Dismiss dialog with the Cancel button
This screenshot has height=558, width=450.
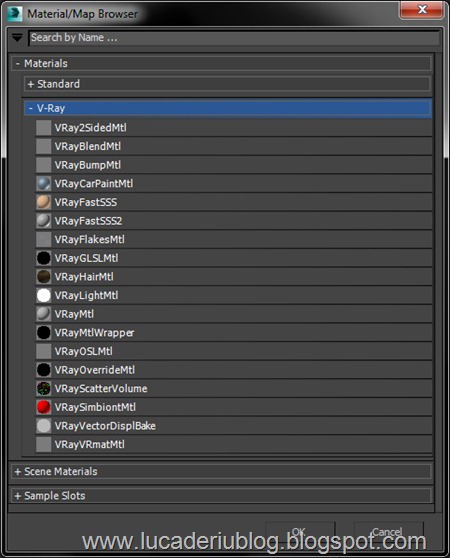[x=389, y=532]
